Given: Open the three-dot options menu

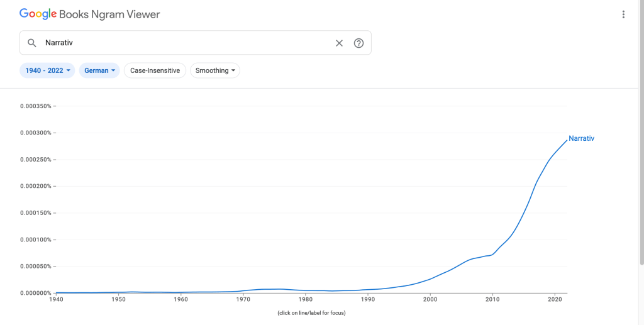Looking at the screenshot, I should tap(623, 14).
